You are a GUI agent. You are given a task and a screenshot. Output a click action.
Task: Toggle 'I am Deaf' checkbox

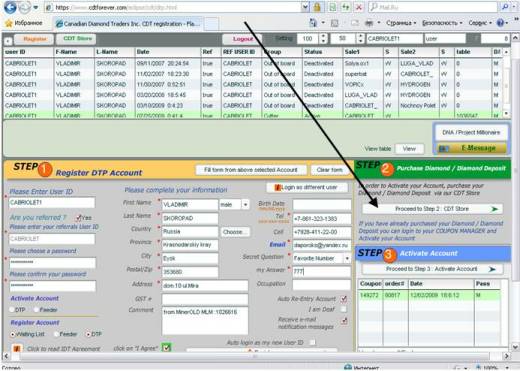(x=343, y=310)
